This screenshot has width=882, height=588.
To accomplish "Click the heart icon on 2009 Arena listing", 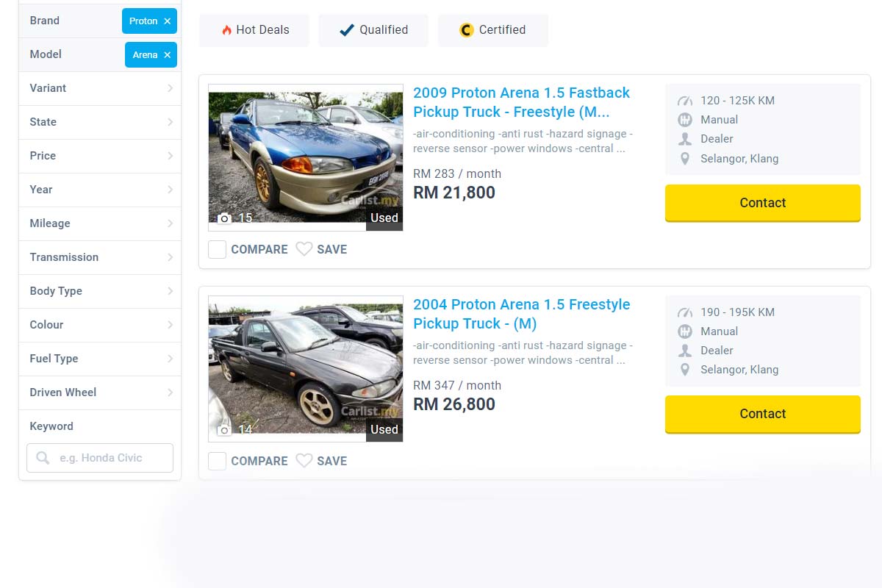I will pos(304,249).
